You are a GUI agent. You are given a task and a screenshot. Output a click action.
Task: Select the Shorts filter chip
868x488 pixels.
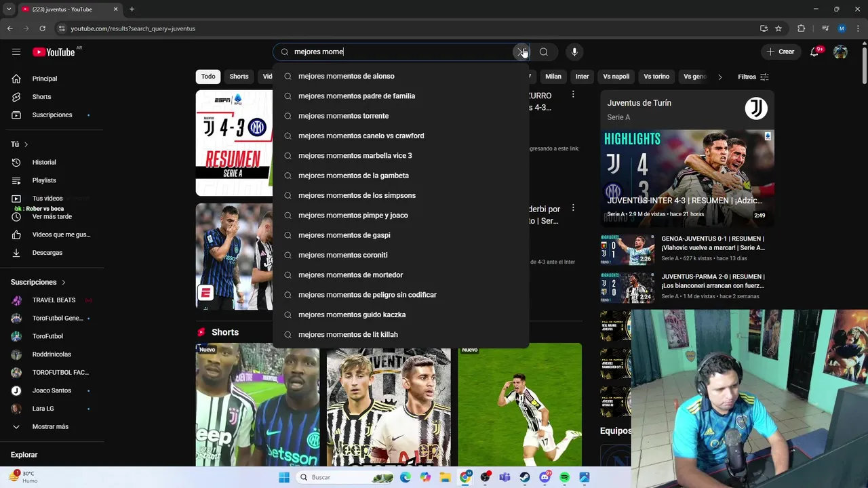click(239, 77)
